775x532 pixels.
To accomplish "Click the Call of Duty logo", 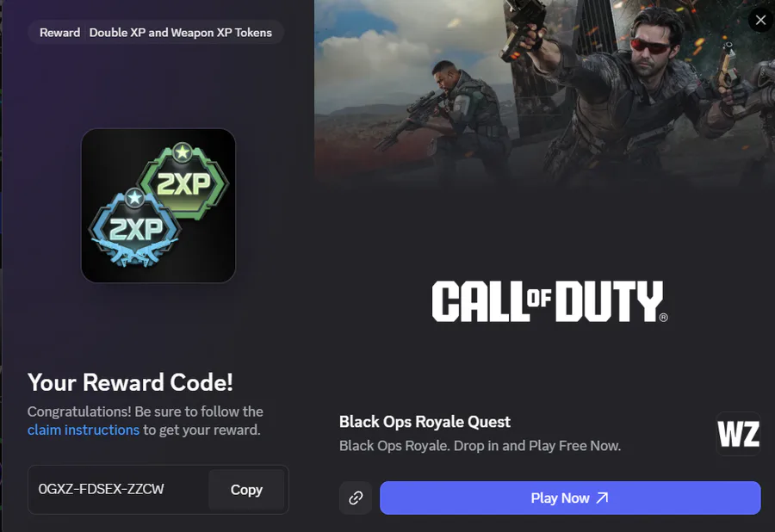I will pos(549,301).
